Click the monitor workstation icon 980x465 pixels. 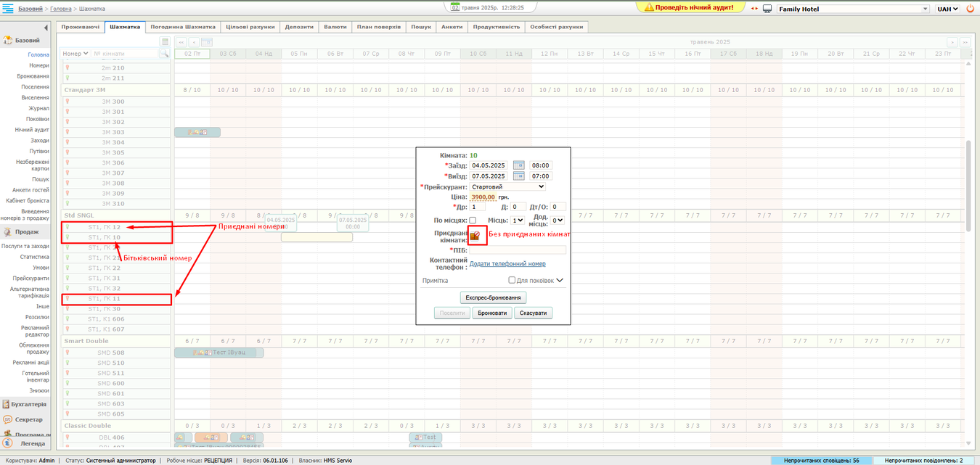pyautogui.click(x=767, y=9)
